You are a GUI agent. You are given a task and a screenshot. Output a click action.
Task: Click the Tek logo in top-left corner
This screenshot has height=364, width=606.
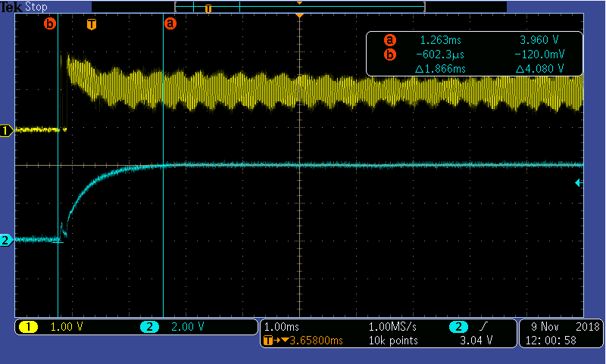click(x=11, y=7)
